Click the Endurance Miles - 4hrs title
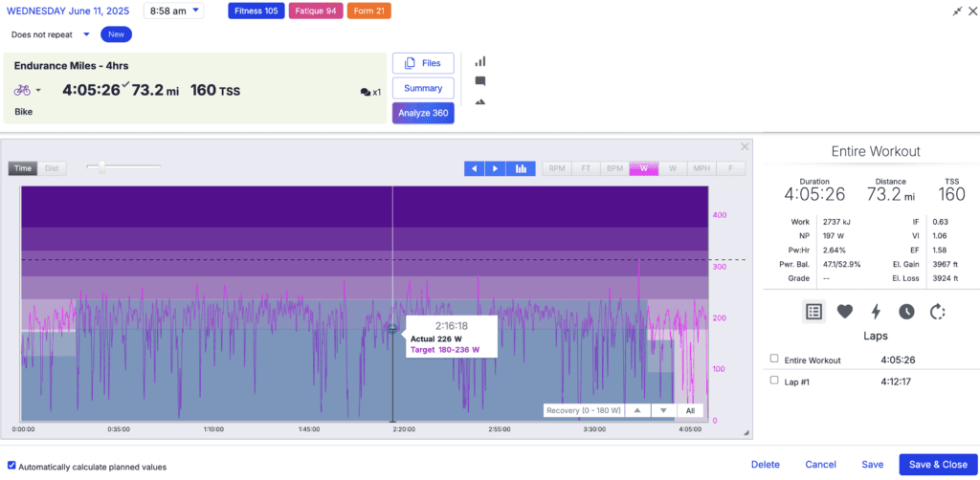Screen dimensions: 980x480 click(x=71, y=66)
